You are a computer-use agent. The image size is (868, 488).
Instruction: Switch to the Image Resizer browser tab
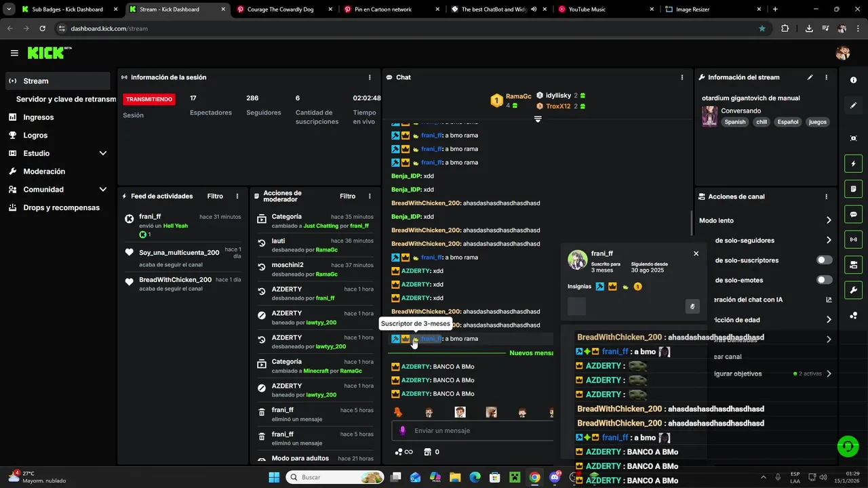coord(712,9)
